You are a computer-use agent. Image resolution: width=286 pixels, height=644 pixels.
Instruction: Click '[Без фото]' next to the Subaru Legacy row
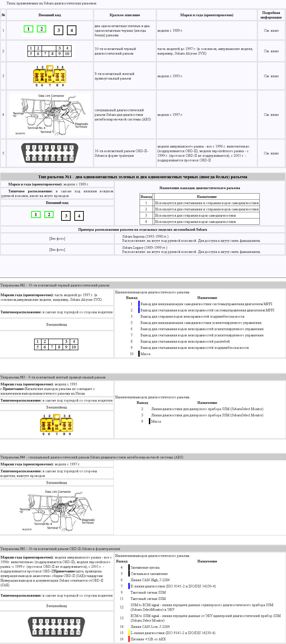pyautogui.click(x=57, y=249)
